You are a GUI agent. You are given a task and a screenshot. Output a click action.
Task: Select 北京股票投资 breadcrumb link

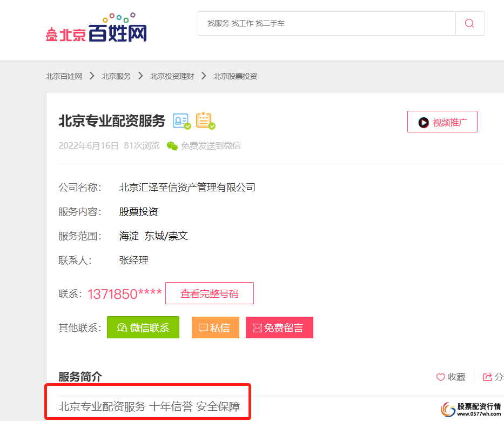coord(235,76)
